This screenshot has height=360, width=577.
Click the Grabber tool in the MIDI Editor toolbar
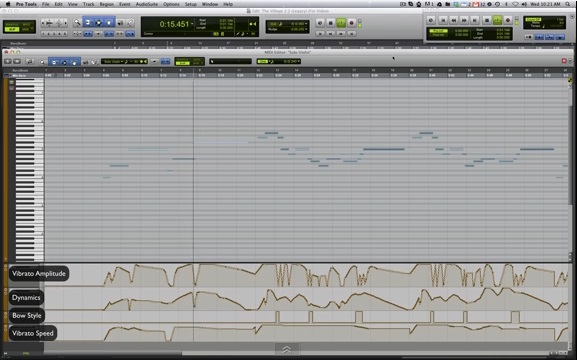pos(75,62)
